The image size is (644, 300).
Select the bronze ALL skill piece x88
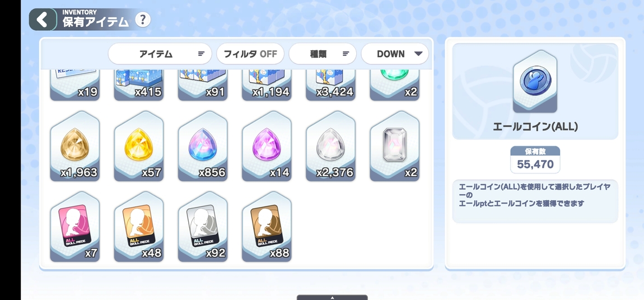pyautogui.click(x=267, y=227)
